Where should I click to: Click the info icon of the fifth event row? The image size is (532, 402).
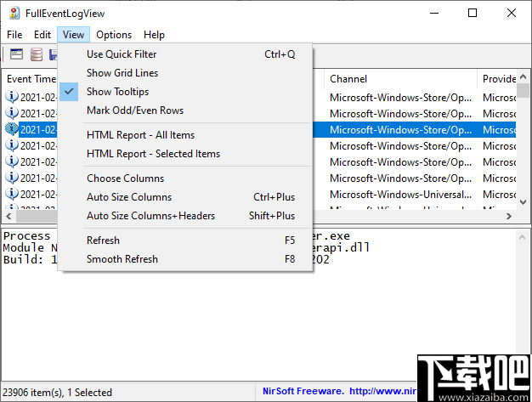pos(12,161)
